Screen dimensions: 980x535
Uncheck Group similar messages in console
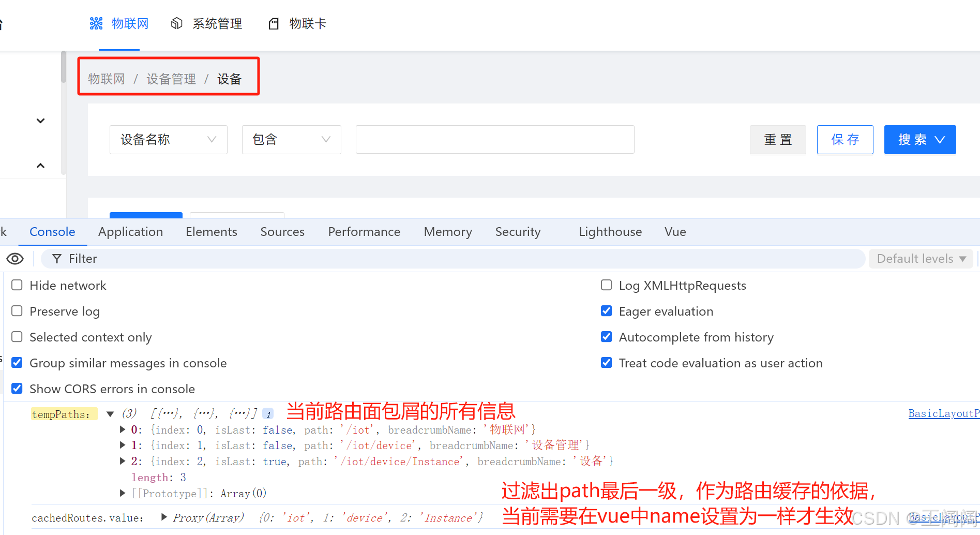click(17, 363)
